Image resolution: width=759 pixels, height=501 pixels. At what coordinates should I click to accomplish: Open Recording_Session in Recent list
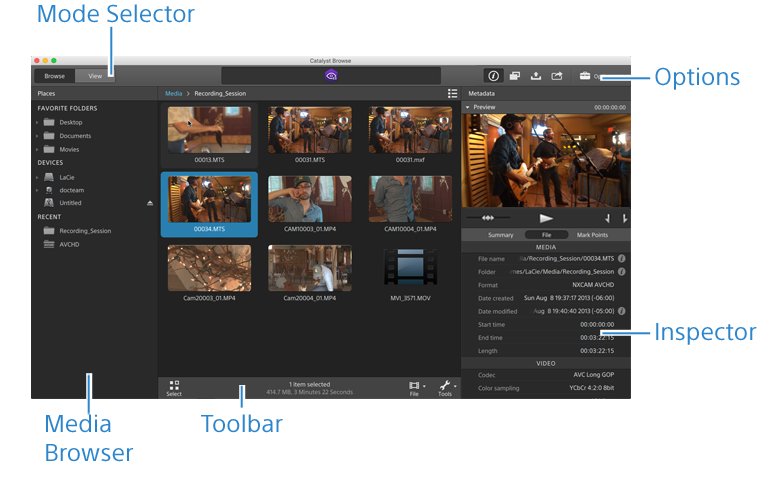pos(84,230)
